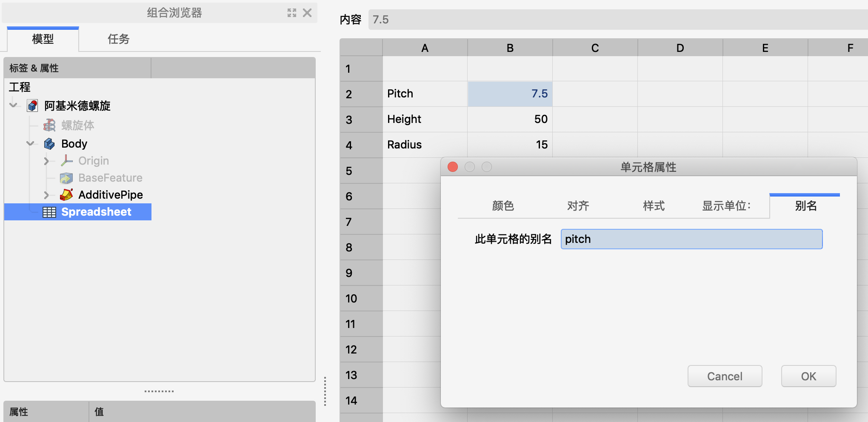Click the 内容 field showing 7.5
868x422 pixels.
(617, 20)
